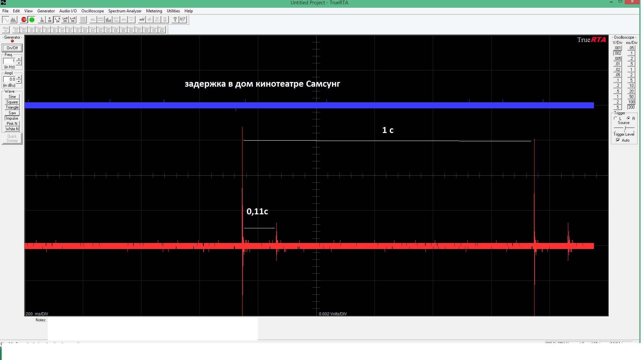Click the SPL toolbar icon
The width and height of the screenshot is (644, 360).
pos(124,20)
